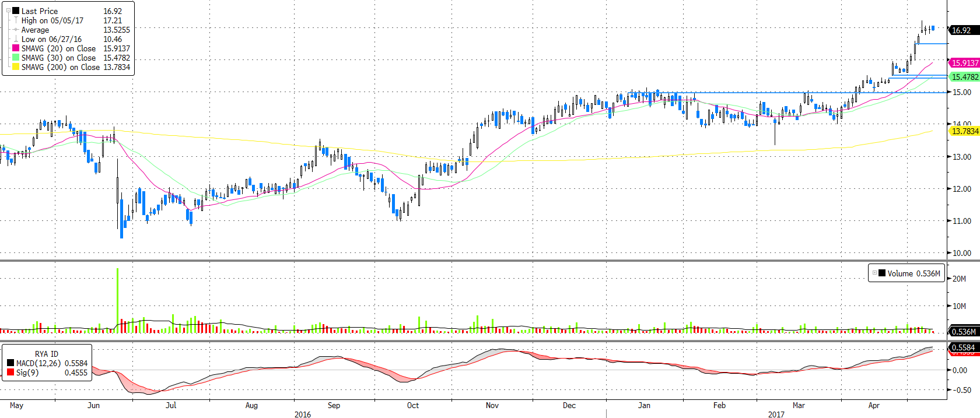Click Jan on the time axis
Image resolution: width=980 pixels, height=418 pixels.
point(644,405)
